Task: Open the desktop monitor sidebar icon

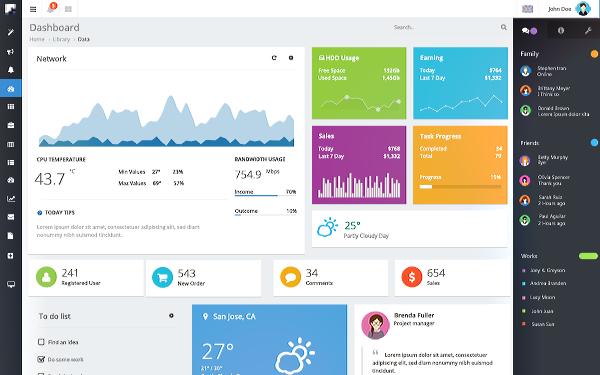Action: coord(11,284)
